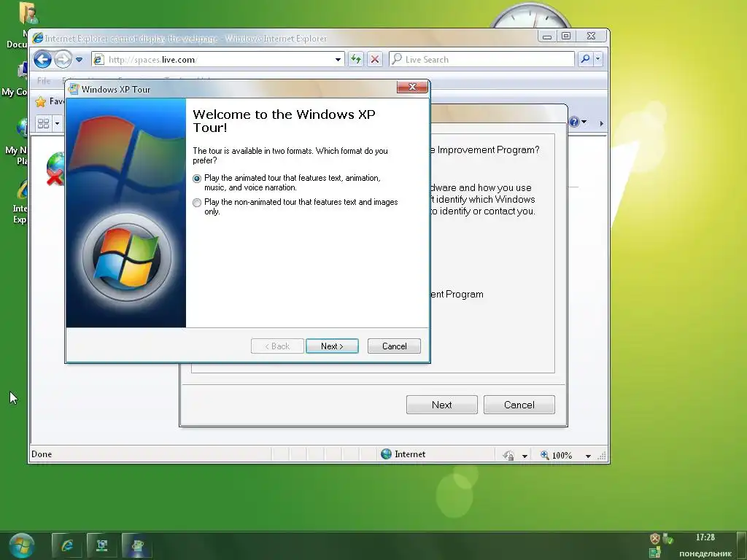Expand the address bar URL history arrow
747x560 pixels.
click(338, 60)
